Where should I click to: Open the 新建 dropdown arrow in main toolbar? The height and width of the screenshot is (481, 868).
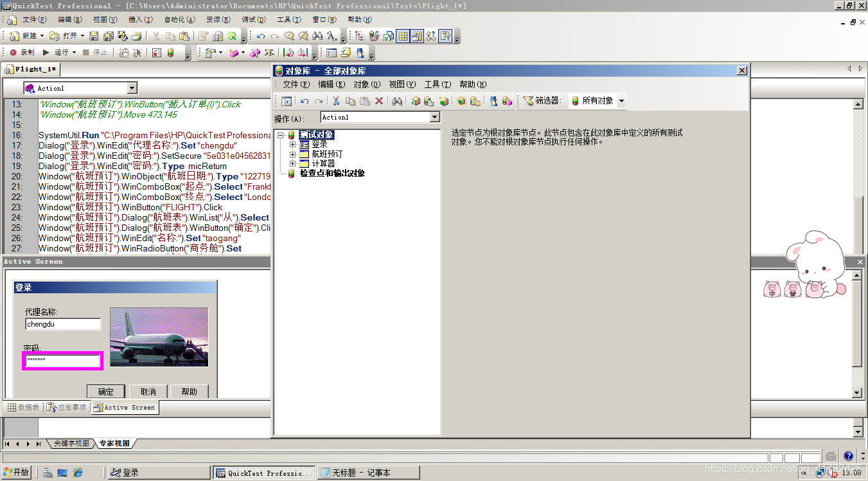pyautogui.click(x=42, y=36)
